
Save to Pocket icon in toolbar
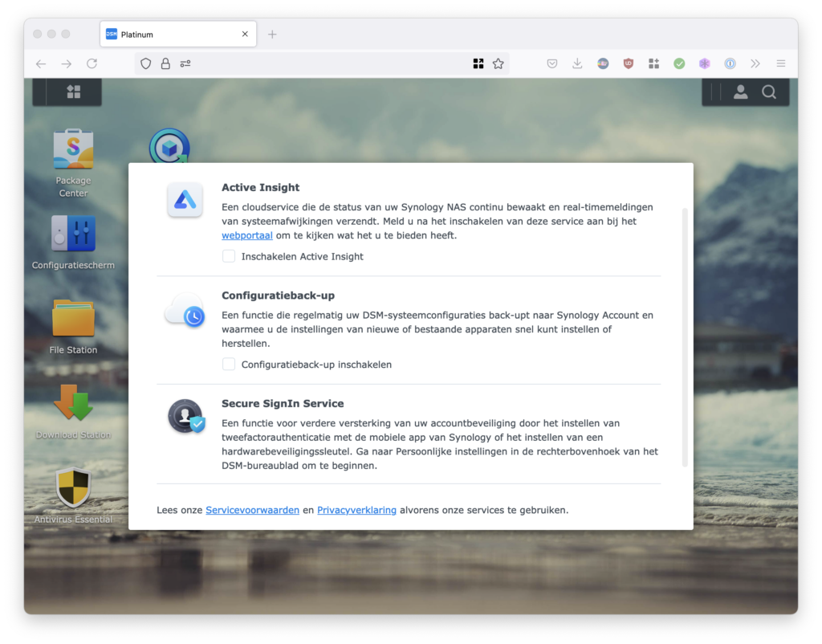click(x=552, y=64)
